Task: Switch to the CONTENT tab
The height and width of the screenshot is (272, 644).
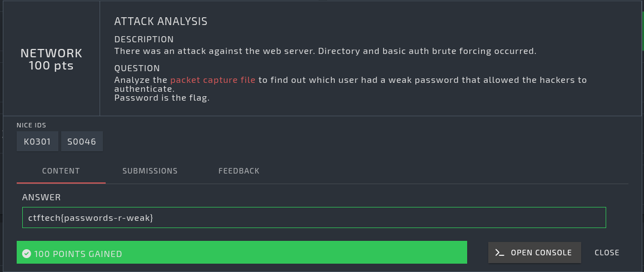Action: (61, 171)
